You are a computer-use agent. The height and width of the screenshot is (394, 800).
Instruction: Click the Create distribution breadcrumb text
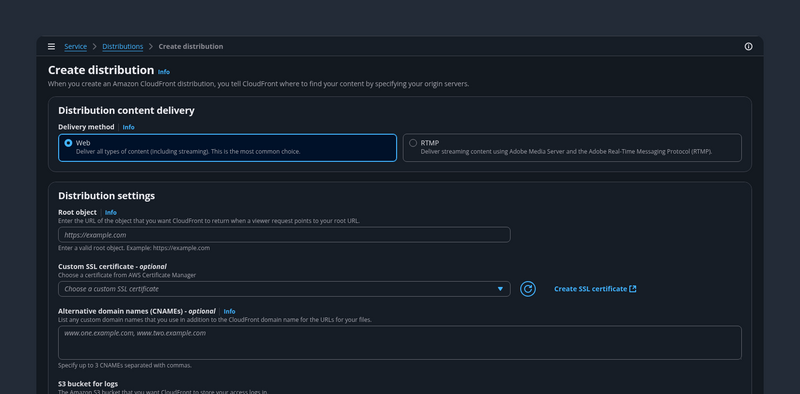click(191, 46)
